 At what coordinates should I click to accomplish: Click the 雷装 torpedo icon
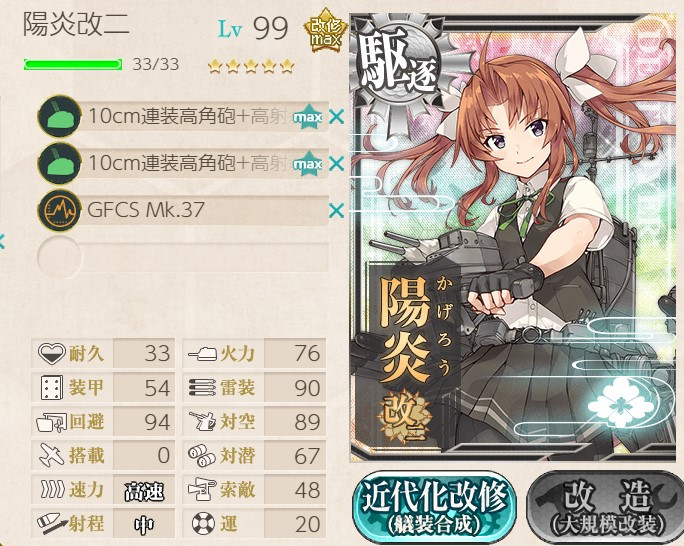click(x=202, y=388)
